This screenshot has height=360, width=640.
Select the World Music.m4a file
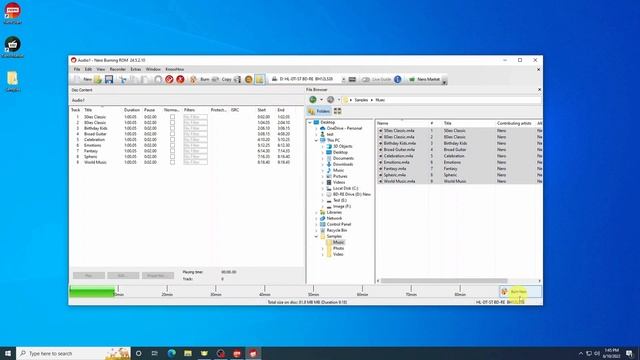point(399,181)
